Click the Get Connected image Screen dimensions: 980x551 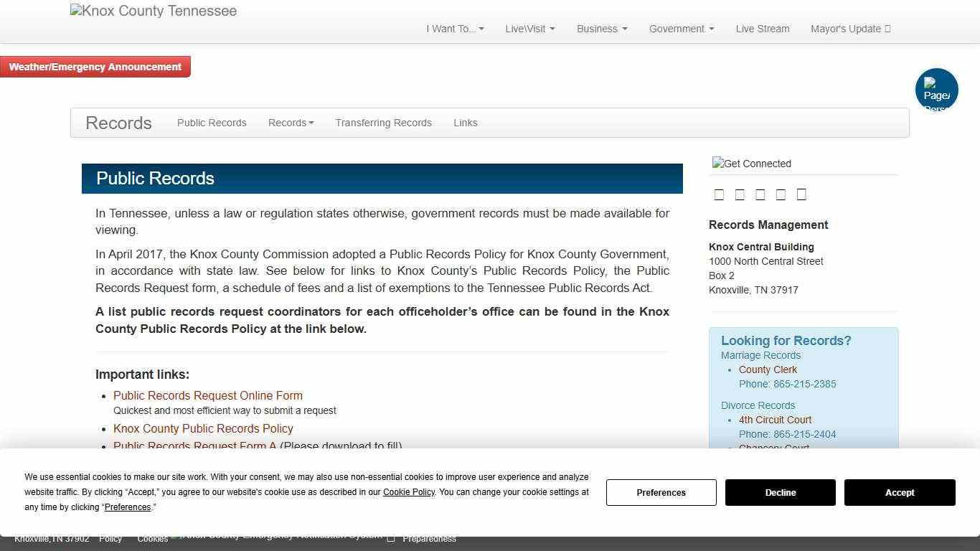751,164
